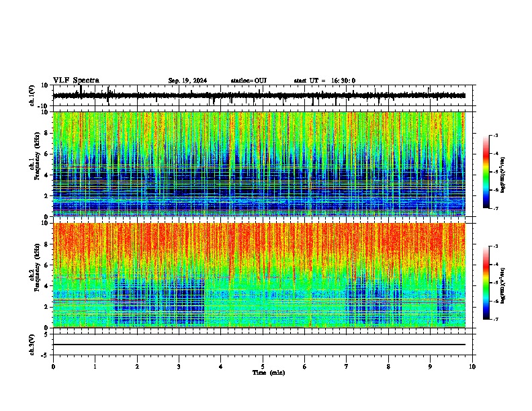Click the time axis tick label 5
This screenshot has height=411, width=532.
pos(263,367)
